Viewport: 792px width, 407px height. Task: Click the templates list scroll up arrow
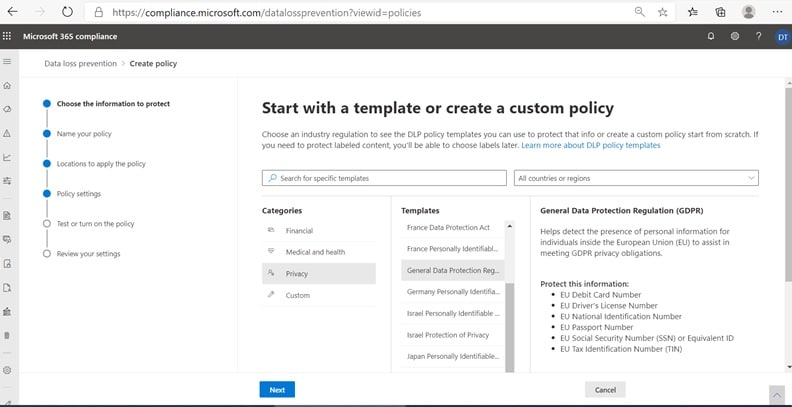tap(509, 226)
